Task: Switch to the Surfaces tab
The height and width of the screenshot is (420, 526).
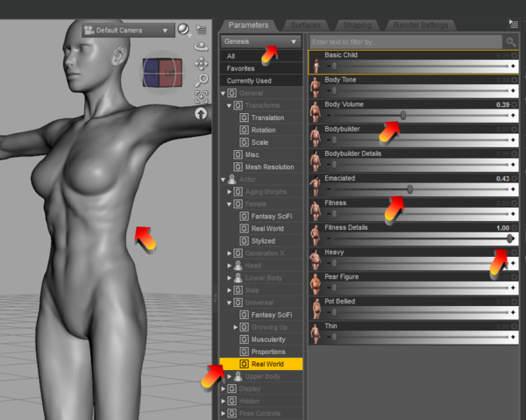Action: 306,25
